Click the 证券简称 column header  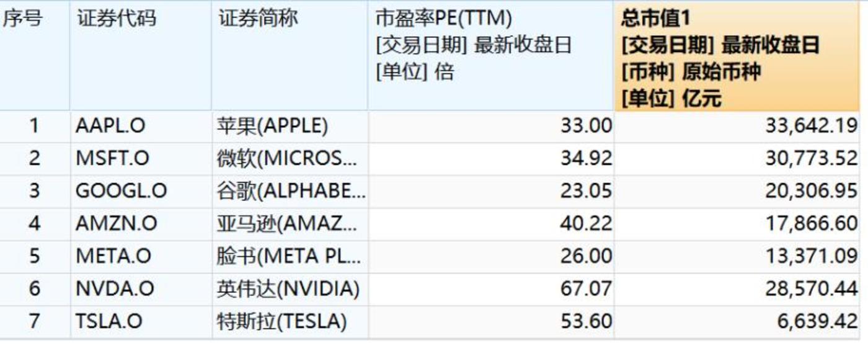tap(258, 19)
